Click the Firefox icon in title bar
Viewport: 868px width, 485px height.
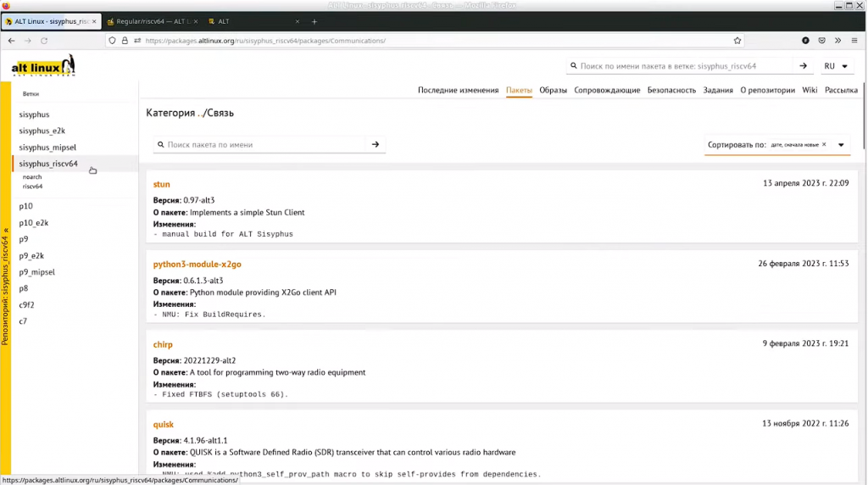6,6
